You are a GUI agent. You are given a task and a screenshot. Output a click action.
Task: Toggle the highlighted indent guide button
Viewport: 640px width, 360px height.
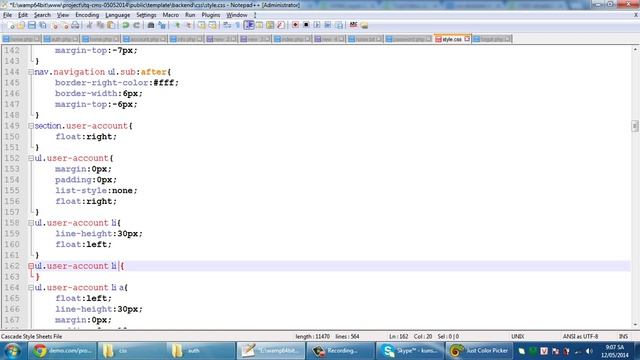(x=249, y=25)
